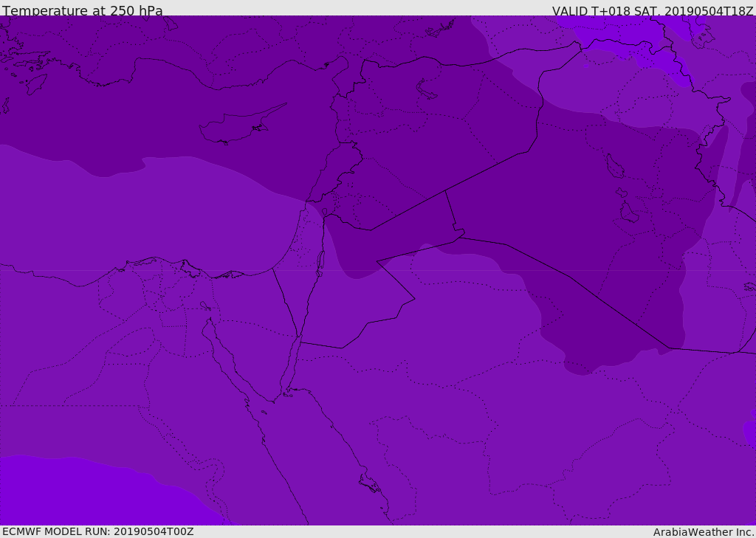Image resolution: width=756 pixels, height=538 pixels.
Task: Click the 'ArabiaWeather Inc.' credit text
Action: 704,532
